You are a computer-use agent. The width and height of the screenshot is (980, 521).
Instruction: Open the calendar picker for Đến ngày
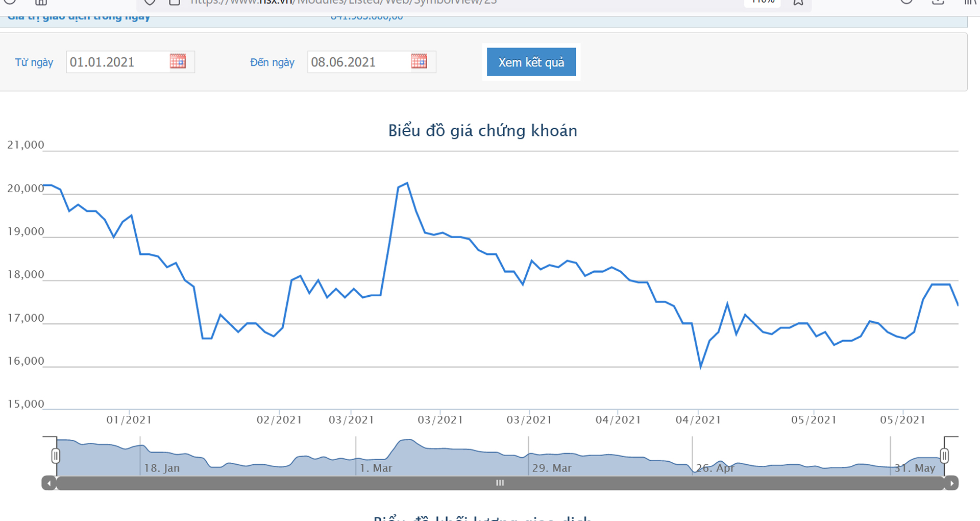point(419,62)
